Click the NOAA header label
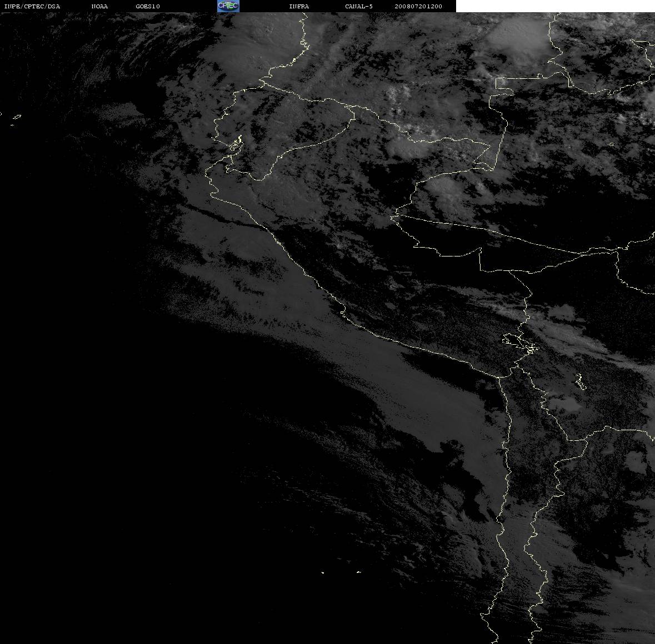Screen dimensions: 655x644 [99, 6]
